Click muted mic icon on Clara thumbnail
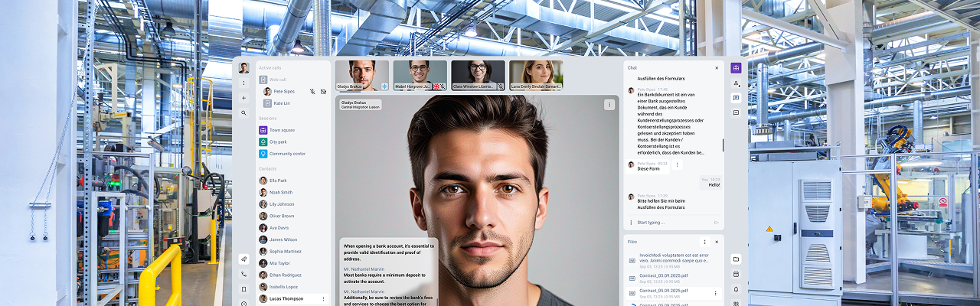 point(501,87)
